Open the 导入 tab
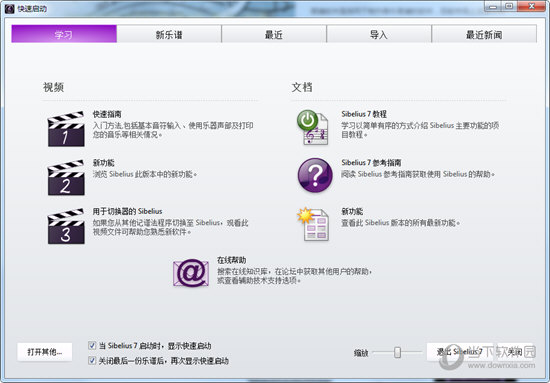This screenshot has width=550, height=383. click(x=379, y=34)
